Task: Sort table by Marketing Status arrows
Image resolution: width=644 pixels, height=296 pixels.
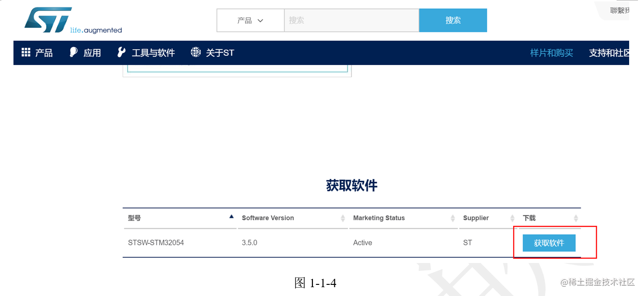Action: 453,218
